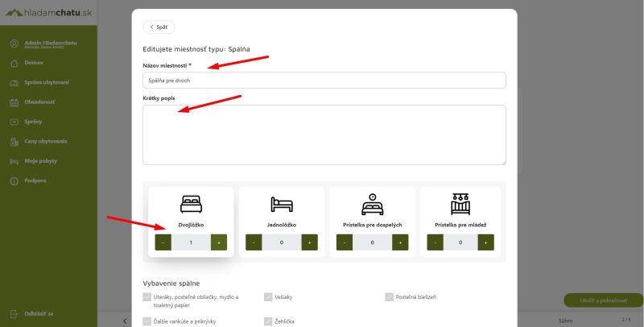
Task: Click the Dvojlôžko double bed icon
Action: point(191,204)
